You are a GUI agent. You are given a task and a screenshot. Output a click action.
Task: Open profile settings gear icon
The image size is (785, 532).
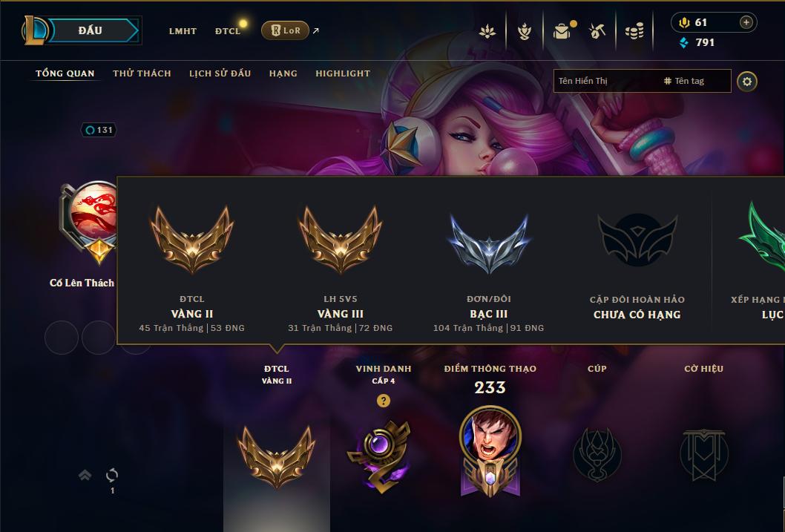(x=747, y=82)
